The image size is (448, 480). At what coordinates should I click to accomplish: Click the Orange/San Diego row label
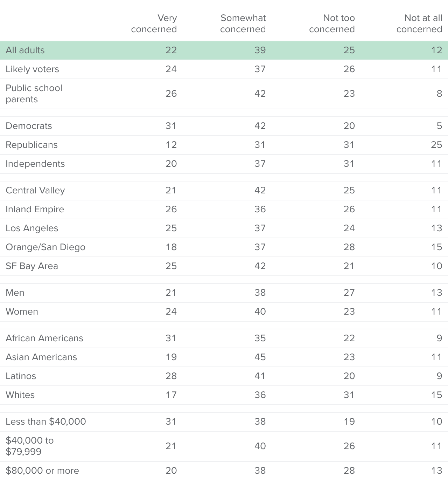[x=45, y=247]
